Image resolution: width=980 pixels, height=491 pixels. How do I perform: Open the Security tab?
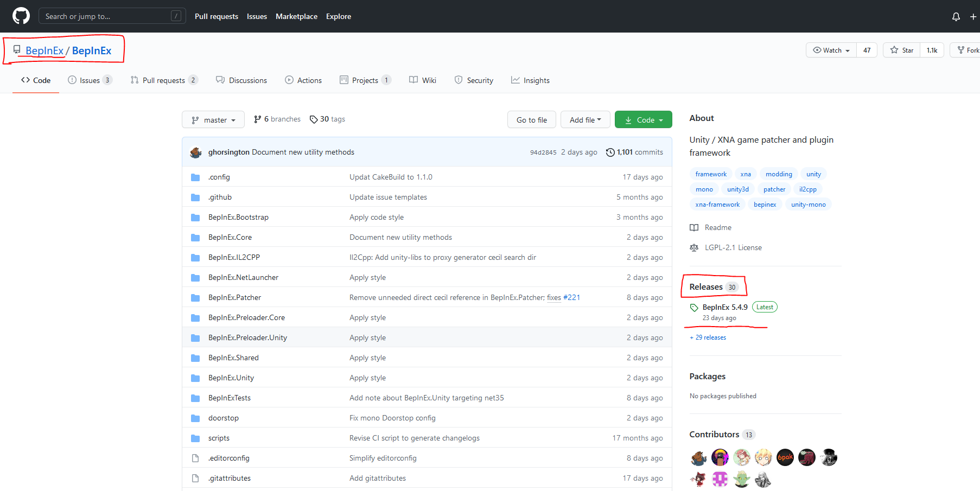click(474, 80)
